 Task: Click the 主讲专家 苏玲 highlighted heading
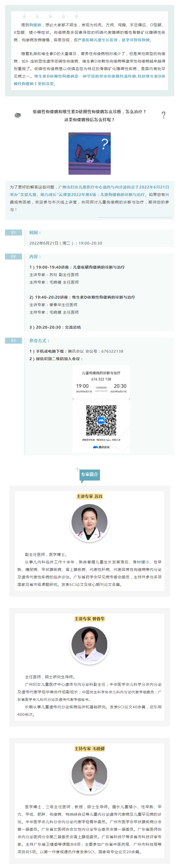[89, 496]
